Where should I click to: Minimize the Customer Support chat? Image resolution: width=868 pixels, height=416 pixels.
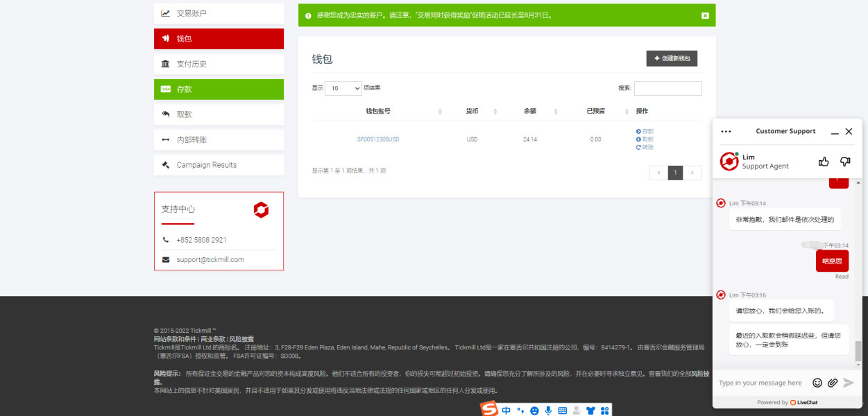tap(835, 132)
